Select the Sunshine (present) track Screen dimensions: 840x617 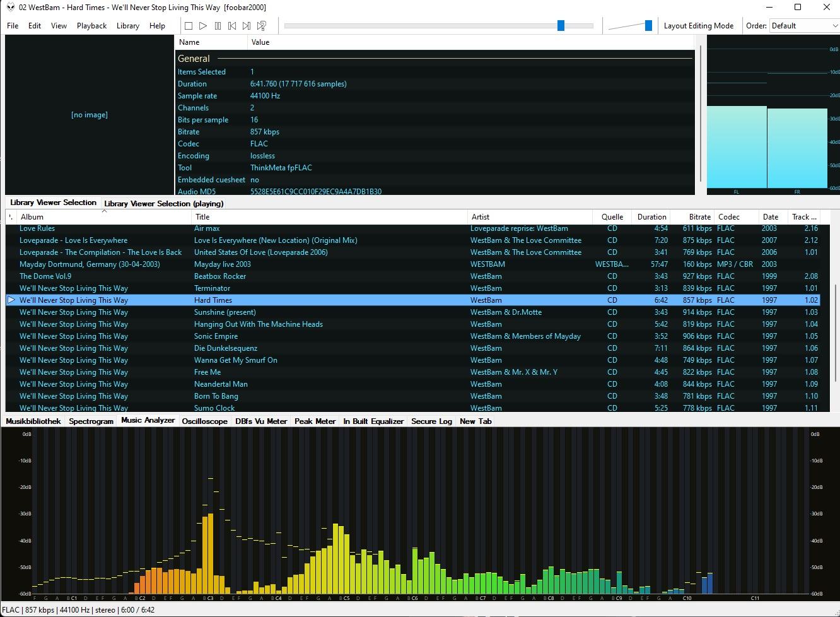tap(412, 312)
